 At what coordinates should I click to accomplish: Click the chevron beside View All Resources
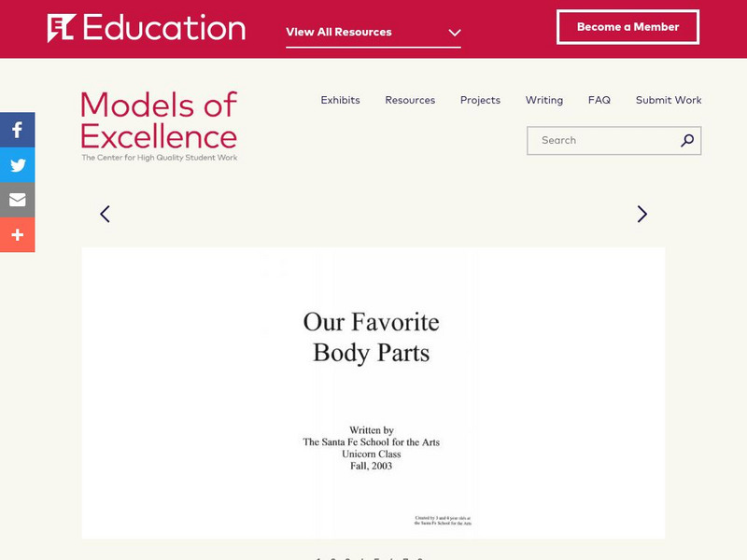455,33
